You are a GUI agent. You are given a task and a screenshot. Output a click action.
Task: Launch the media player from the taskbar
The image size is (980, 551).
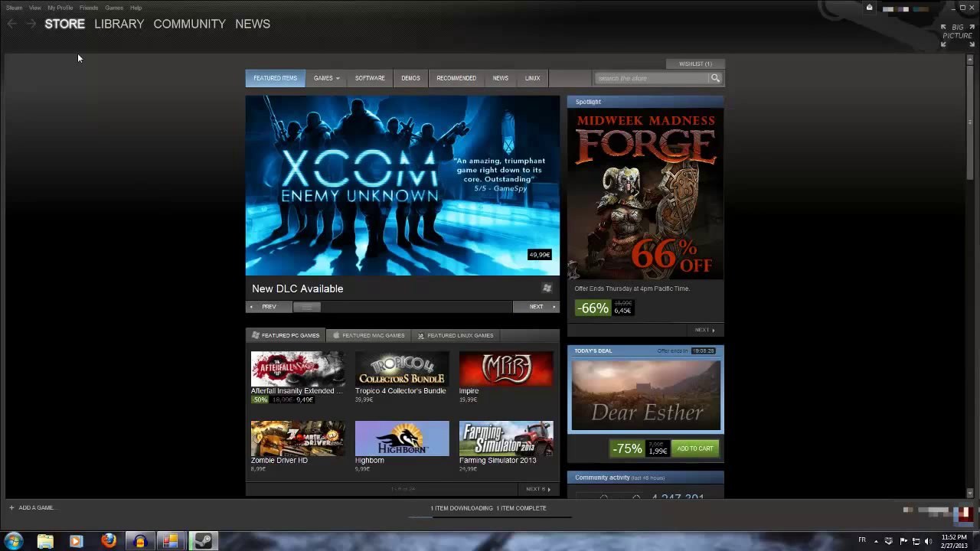76,541
